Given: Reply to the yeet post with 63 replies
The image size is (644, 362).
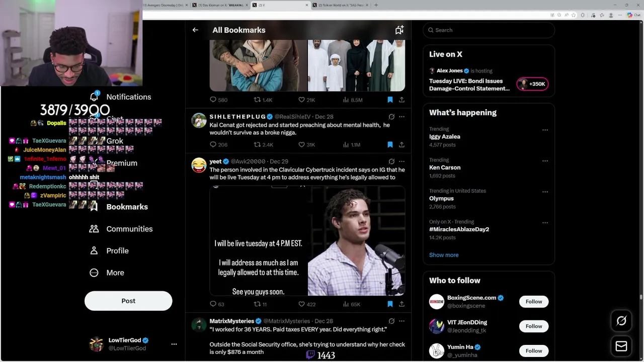Looking at the screenshot, I should tap(213, 304).
